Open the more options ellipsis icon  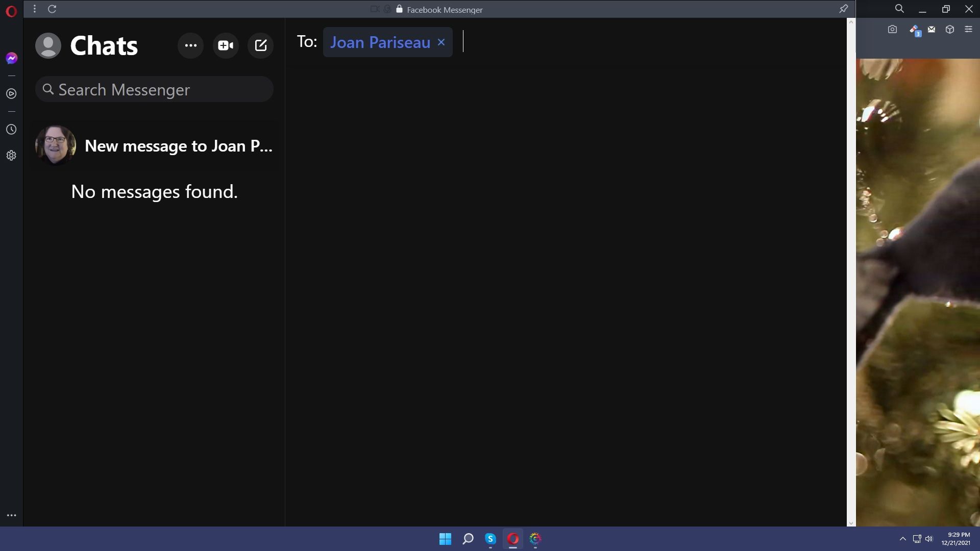190,45
